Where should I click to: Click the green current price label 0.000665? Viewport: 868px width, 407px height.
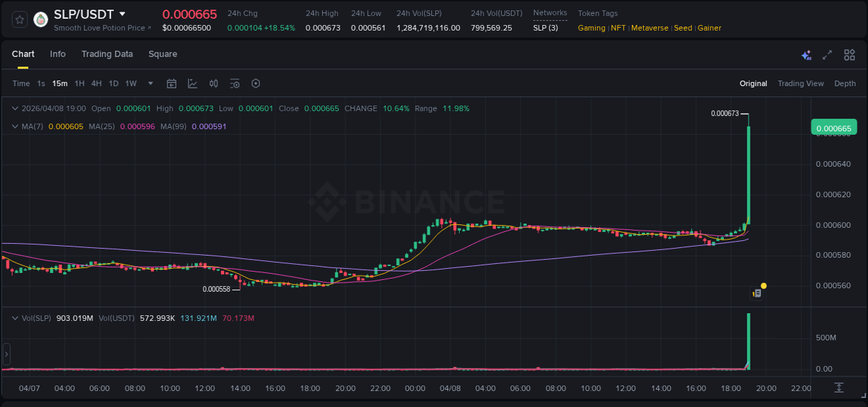tap(834, 128)
